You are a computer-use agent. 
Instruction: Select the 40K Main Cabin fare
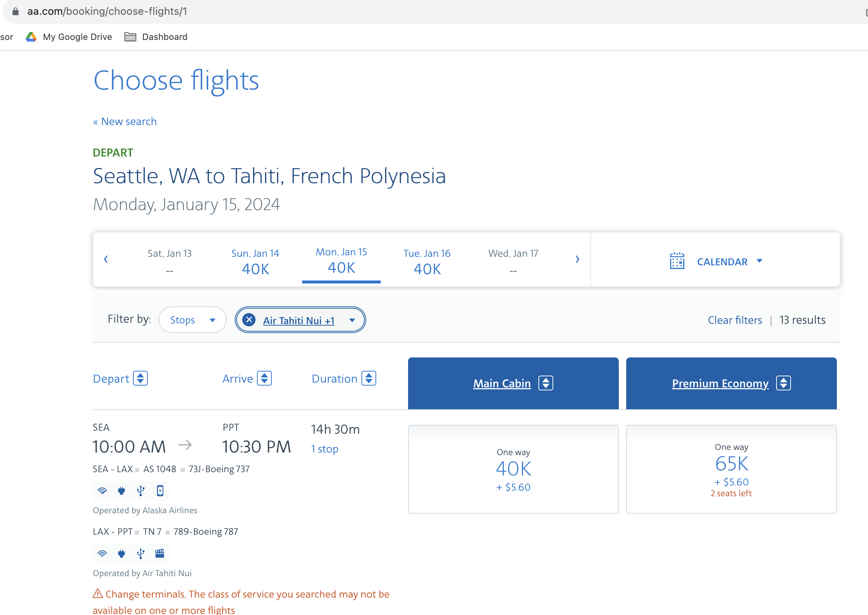click(x=513, y=469)
